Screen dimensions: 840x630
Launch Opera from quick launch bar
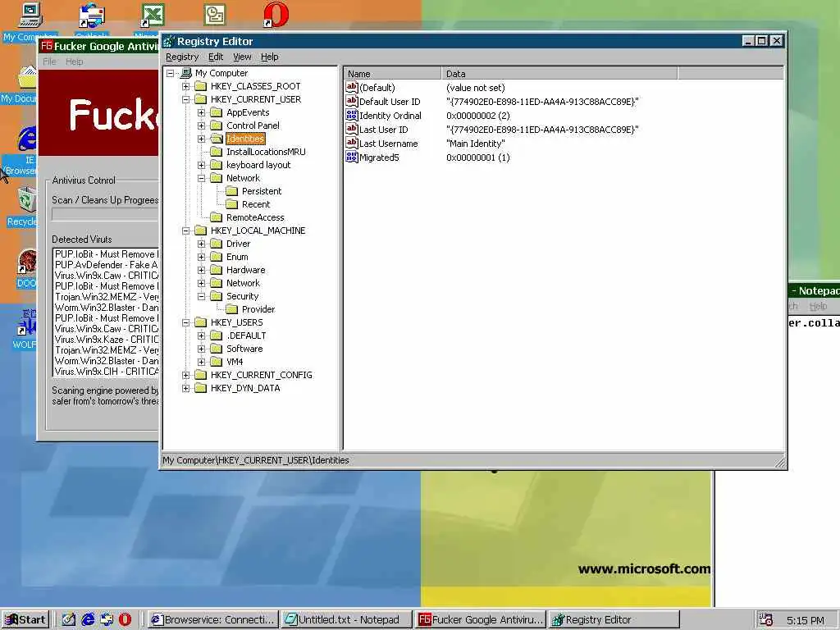point(125,620)
